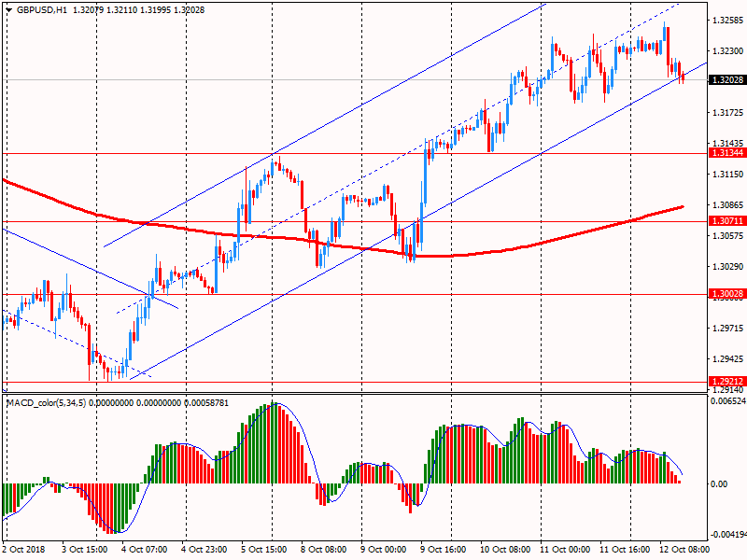Image resolution: width=747 pixels, height=560 pixels.
Task: Click the 1.32585 price axis label
Action: 728,20
